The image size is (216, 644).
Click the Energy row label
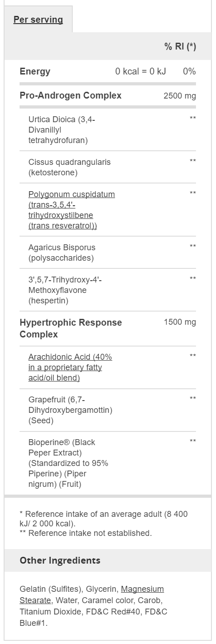pyautogui.click(x=35, y=71)
